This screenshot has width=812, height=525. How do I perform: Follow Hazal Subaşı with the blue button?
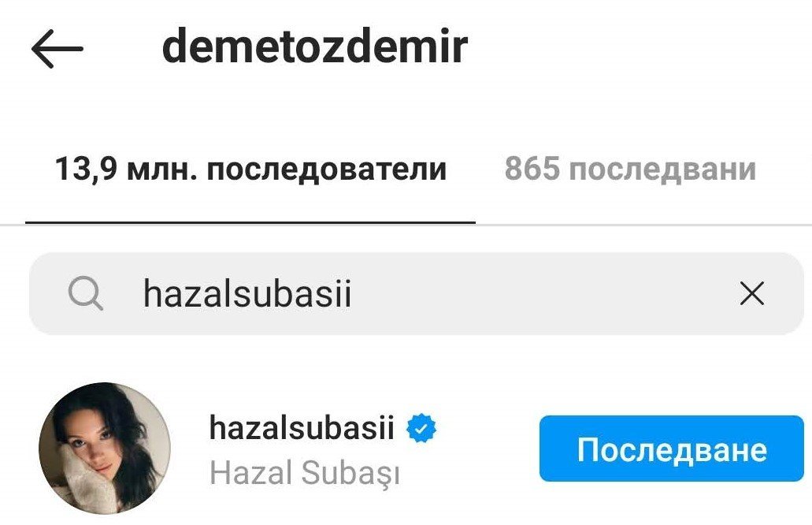pos(672,449)
